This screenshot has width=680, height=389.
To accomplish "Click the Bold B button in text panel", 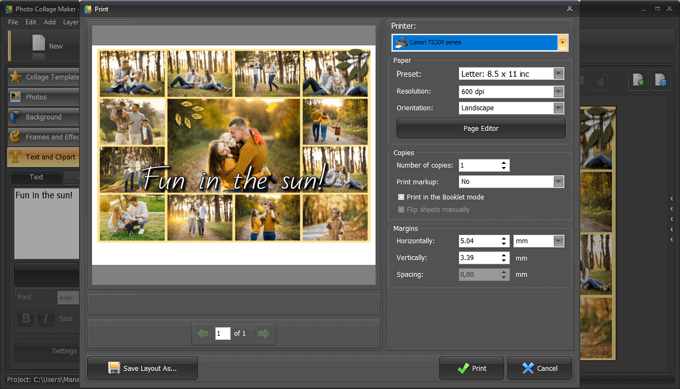I will point(26,318).
